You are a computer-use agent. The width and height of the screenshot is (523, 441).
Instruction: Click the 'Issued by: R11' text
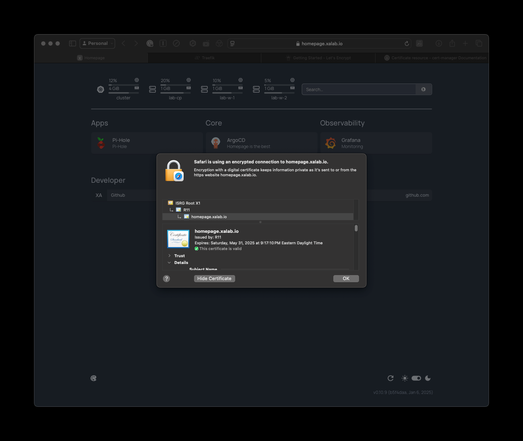click(208, 237)
